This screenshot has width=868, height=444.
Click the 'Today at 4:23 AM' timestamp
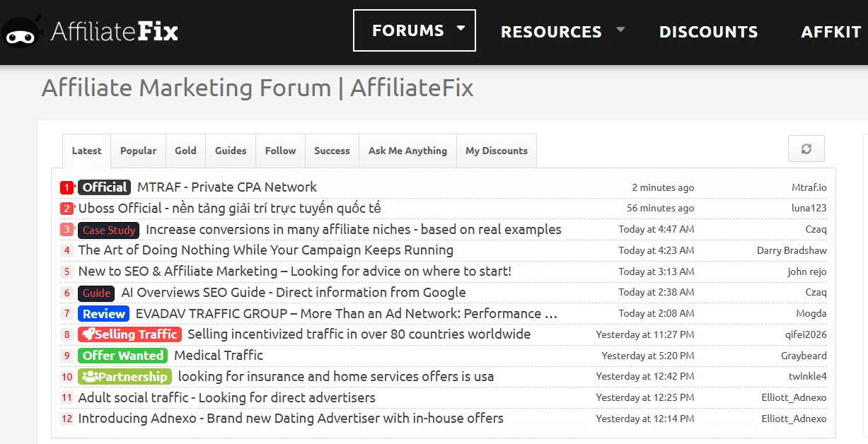[x=656, y=250]
